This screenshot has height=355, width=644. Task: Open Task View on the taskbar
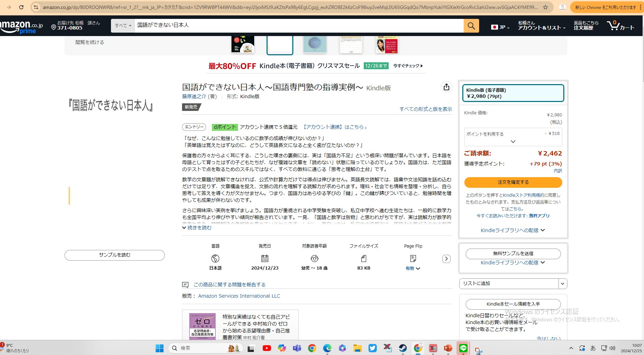[x=251, y=348]
